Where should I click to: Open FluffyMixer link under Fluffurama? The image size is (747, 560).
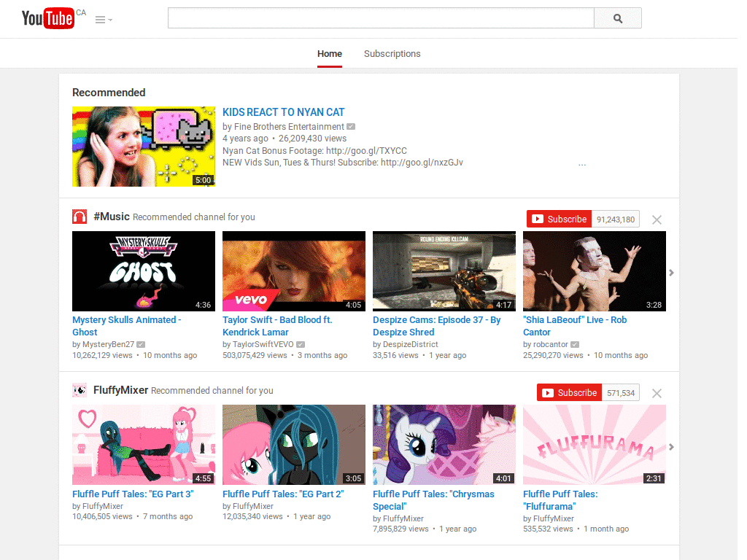tap(554, 518)
